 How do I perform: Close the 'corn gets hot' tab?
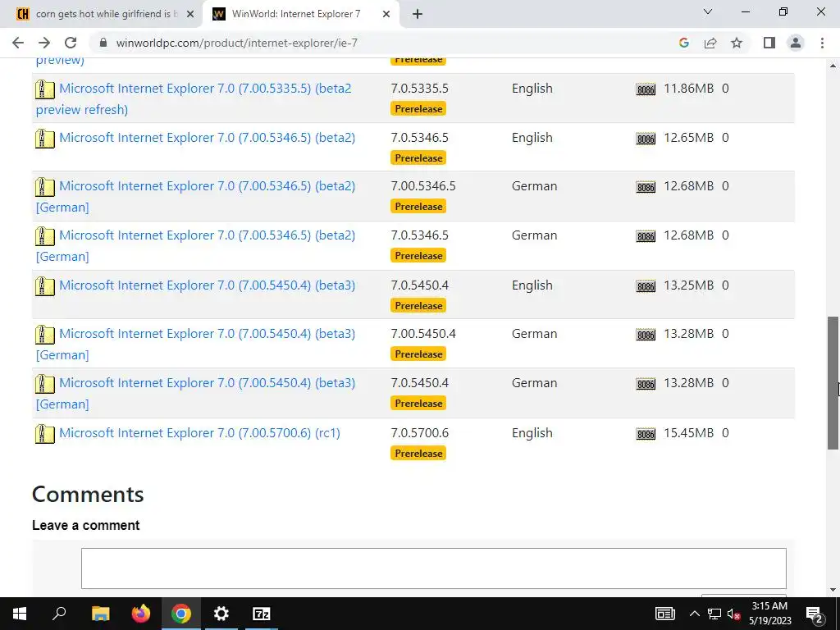pos(190,14)
